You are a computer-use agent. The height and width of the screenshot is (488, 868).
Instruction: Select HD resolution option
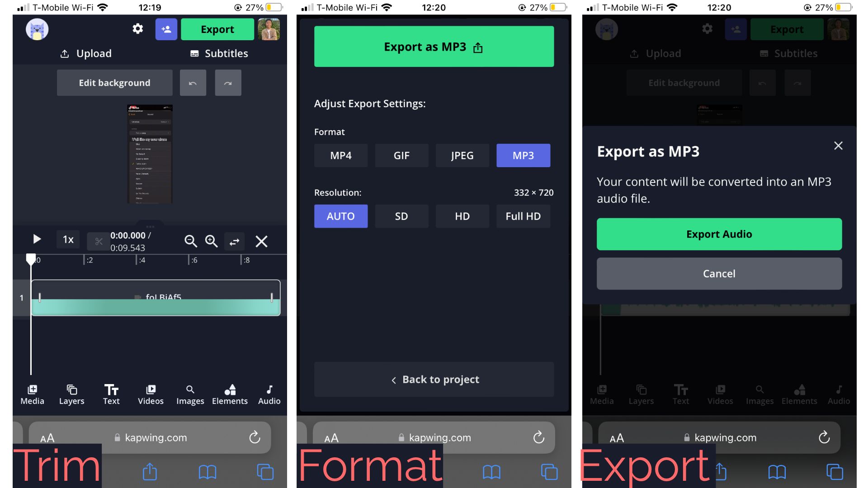tap(462, 216)
